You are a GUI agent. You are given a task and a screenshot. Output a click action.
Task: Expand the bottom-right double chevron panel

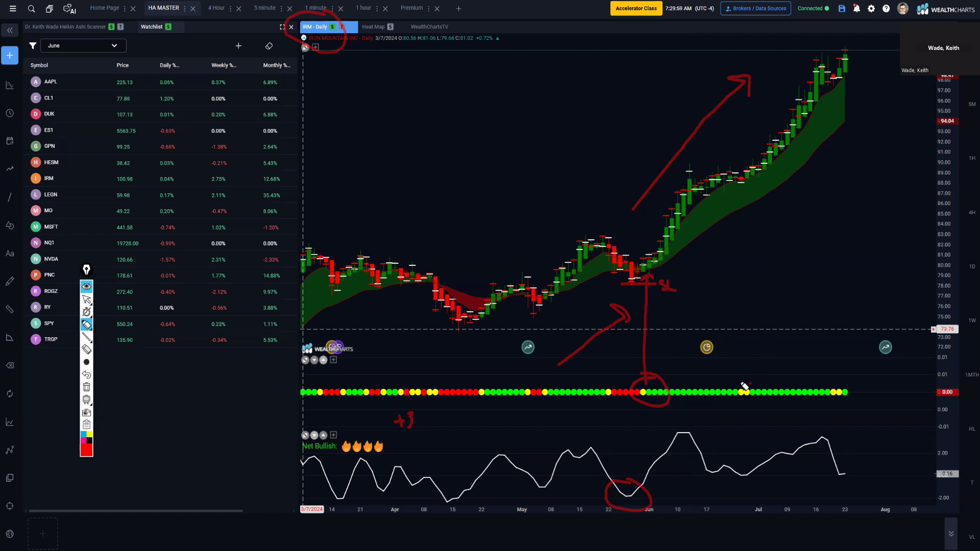click(951, 534)
